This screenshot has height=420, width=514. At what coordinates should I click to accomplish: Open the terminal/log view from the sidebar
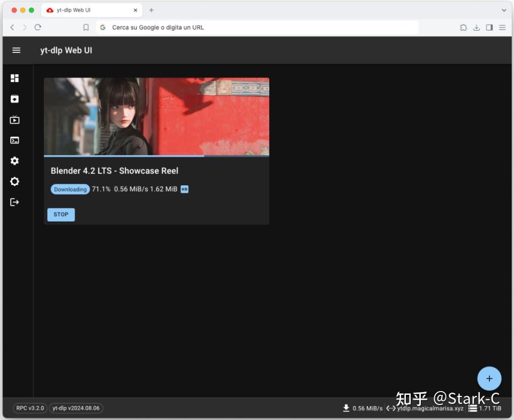coord(14,140)
